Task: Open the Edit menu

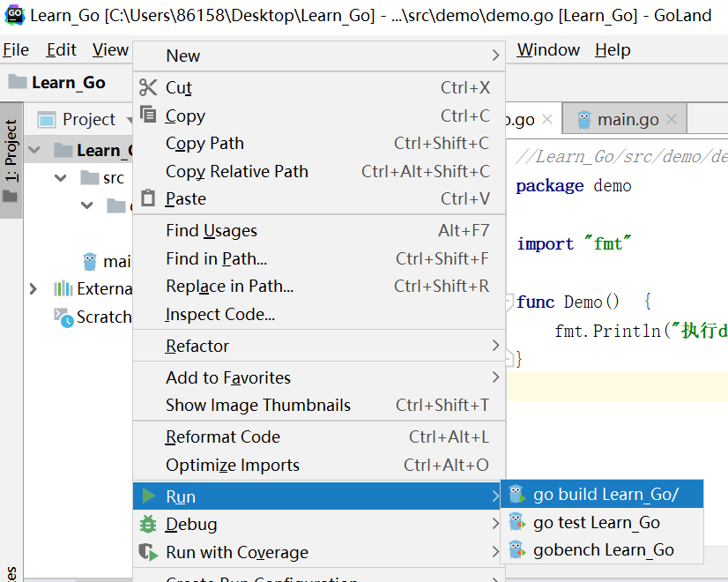Action: click(x=61, y=49)
